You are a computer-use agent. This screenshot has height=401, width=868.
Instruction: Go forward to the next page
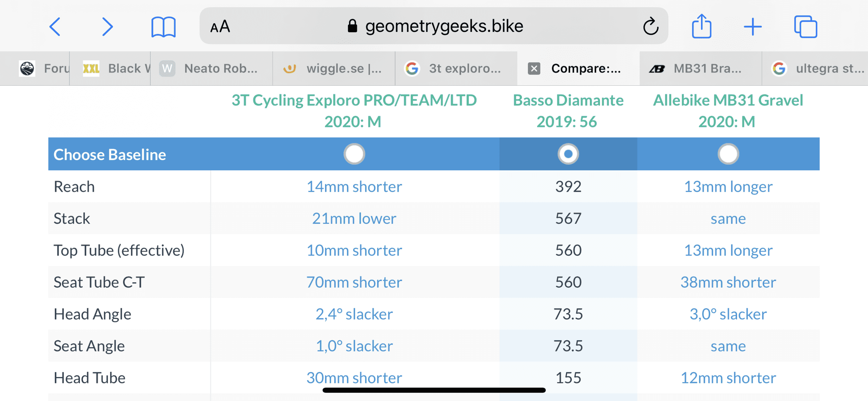(107, 27)
